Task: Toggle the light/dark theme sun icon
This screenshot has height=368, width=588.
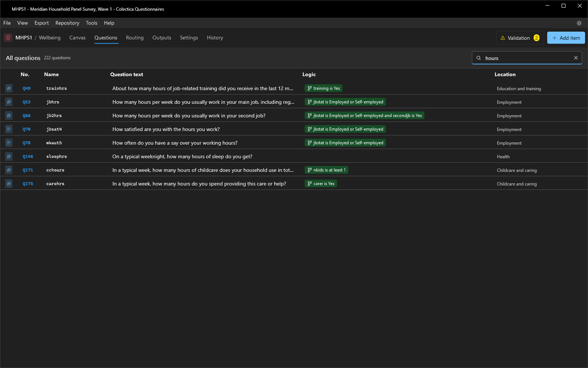Action: pos(579,23)
